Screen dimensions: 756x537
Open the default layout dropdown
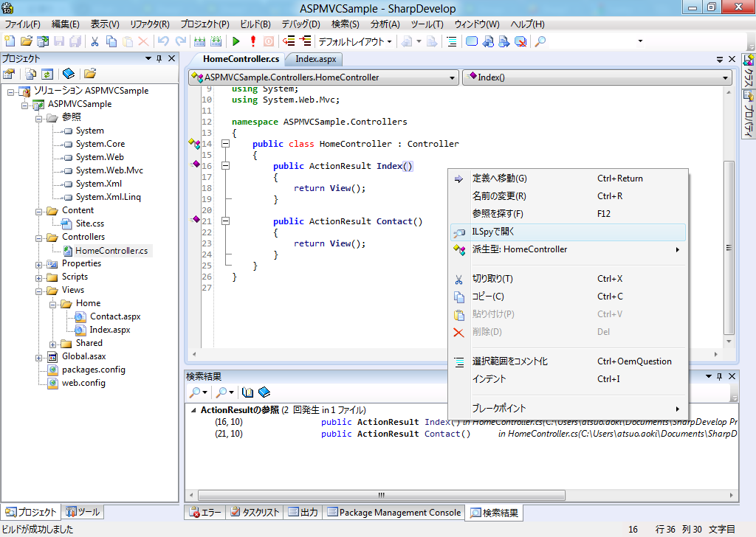click(355, 42)
